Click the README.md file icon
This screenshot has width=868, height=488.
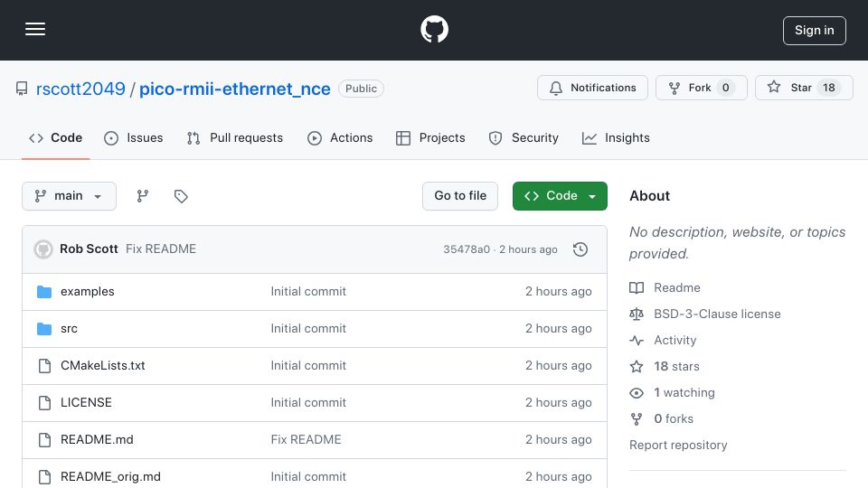pyautogui.click(x=44, y=440)
